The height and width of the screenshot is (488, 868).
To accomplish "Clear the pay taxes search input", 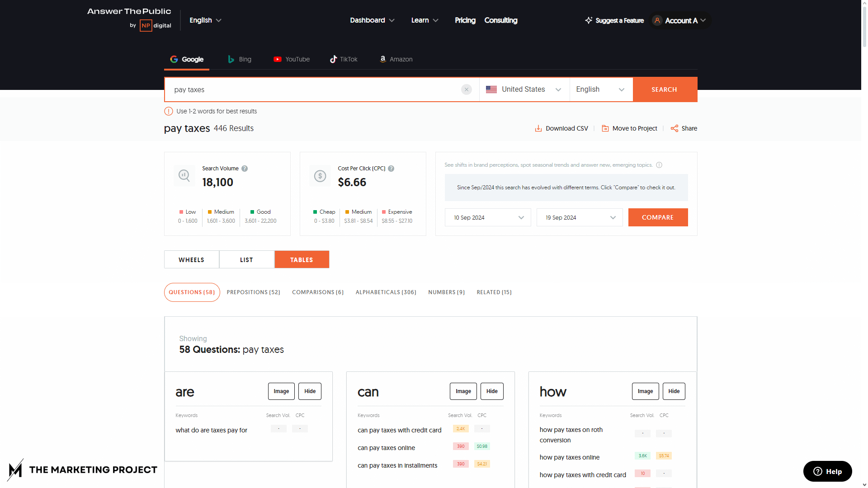I will 467,89.
